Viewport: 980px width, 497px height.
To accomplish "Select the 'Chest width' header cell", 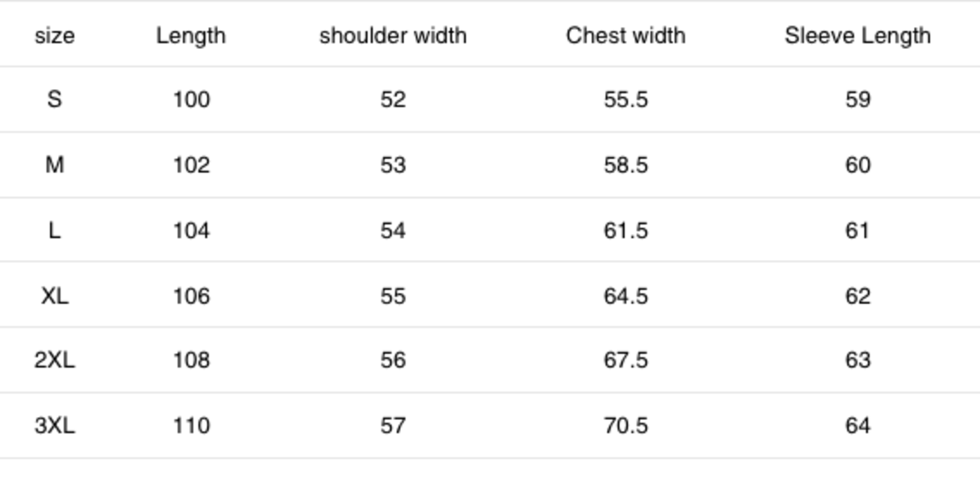I will click(626, 36).
